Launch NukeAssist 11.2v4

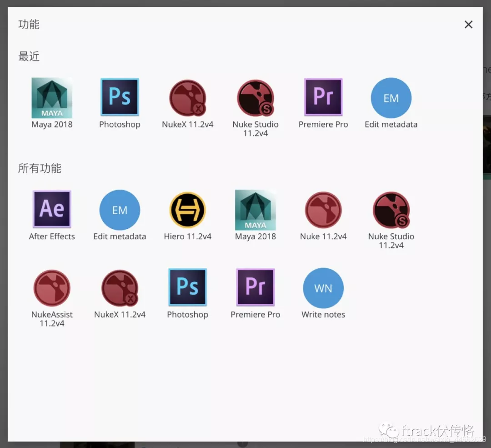[x=52, y=287]
